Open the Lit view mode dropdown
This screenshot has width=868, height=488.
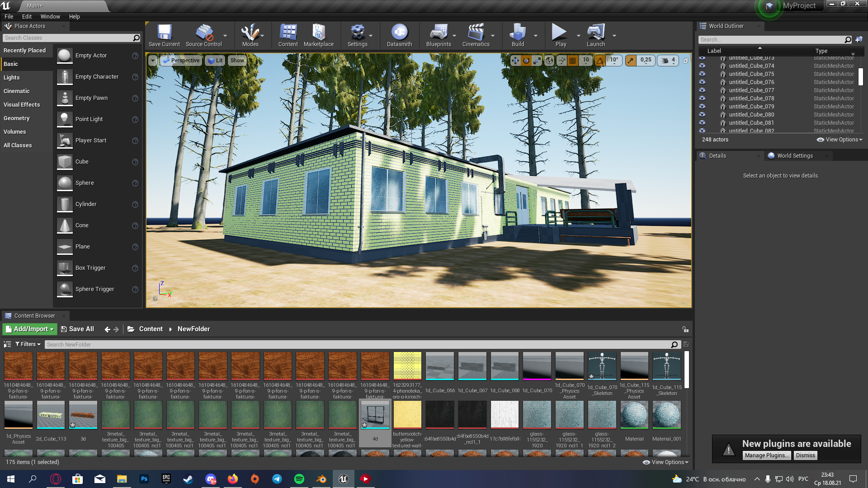click(215, 60)
